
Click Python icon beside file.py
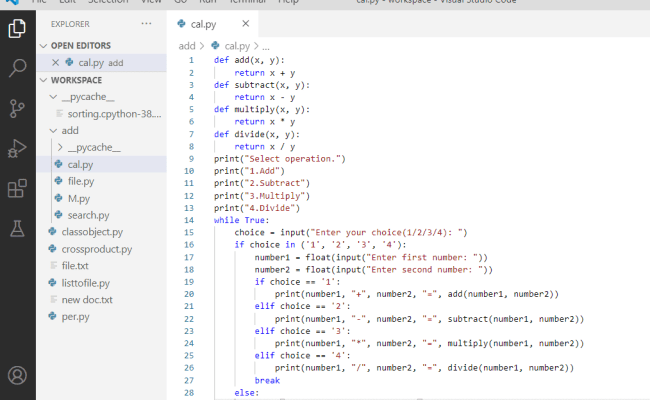click(58, 181)
